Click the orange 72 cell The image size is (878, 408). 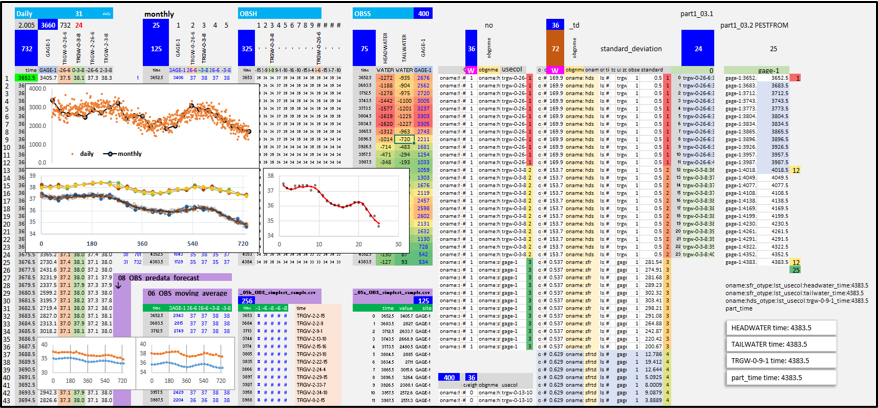pyautogui.click(x=555, y=49)
